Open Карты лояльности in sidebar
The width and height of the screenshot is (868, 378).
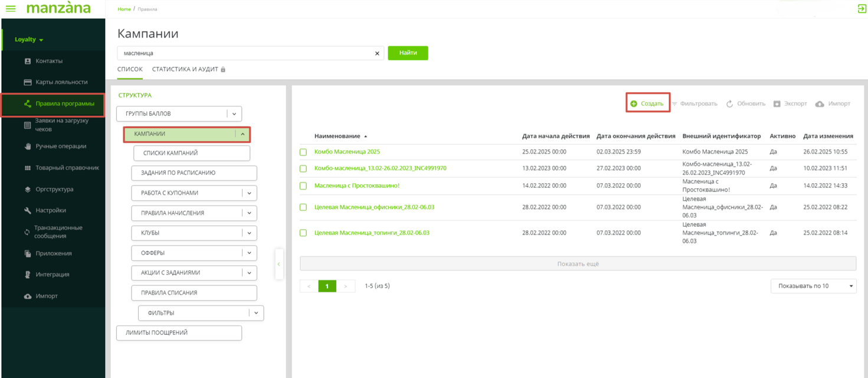click(x=61, y=82)
